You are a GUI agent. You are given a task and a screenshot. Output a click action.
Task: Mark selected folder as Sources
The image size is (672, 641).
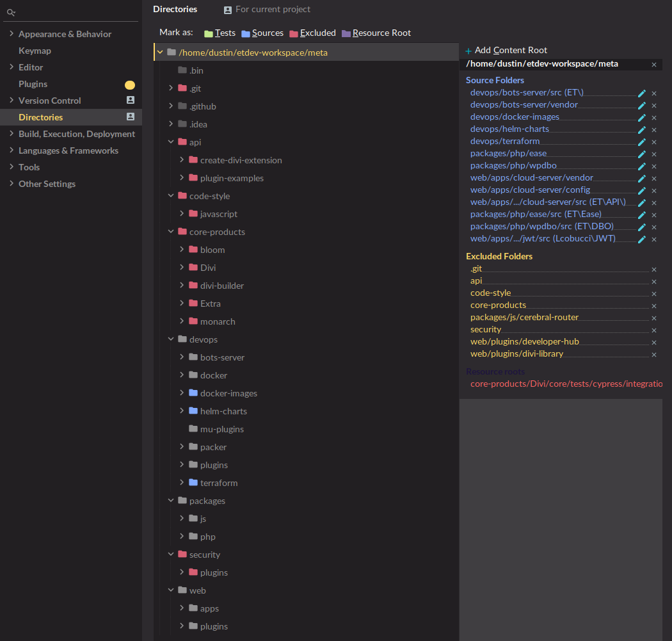click(262, 33)
